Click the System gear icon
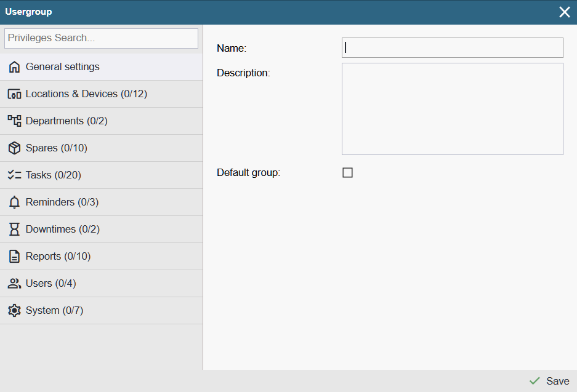The width and height of the screenshot is (577, 392). pos(14,311)
